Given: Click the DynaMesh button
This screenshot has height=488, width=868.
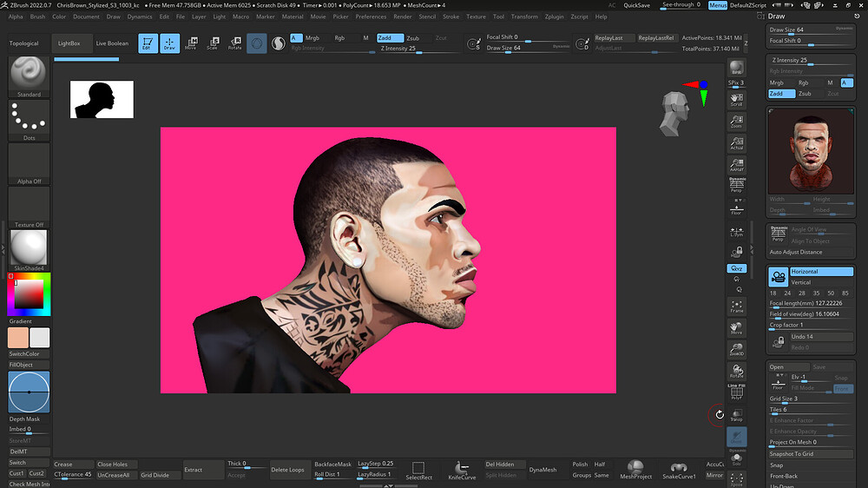Looking at the screenshot, I should (542, 470).
